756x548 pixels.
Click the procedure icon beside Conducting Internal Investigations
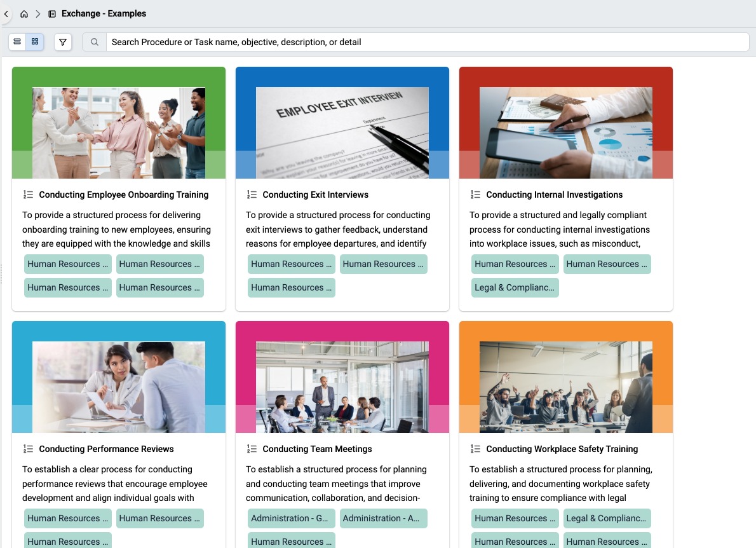tap(475, 195)
